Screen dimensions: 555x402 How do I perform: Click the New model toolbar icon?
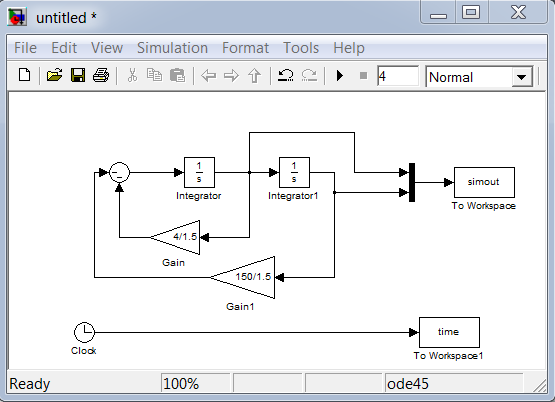pyautogui.click(x=24, y=75)
